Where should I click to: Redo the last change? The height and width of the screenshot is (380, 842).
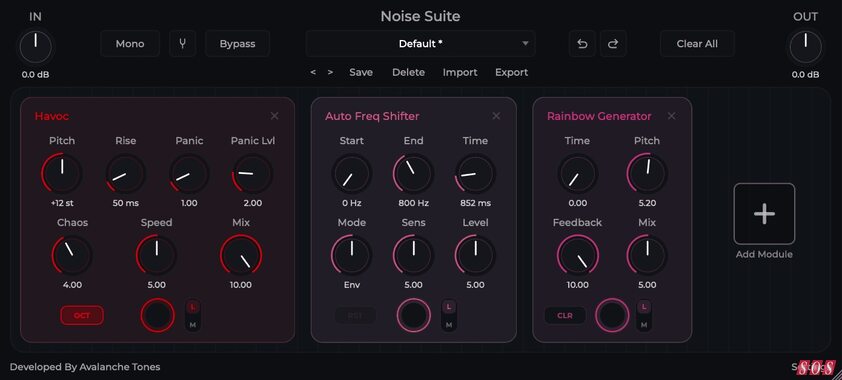pyautogui.click(x=613, y=44)
